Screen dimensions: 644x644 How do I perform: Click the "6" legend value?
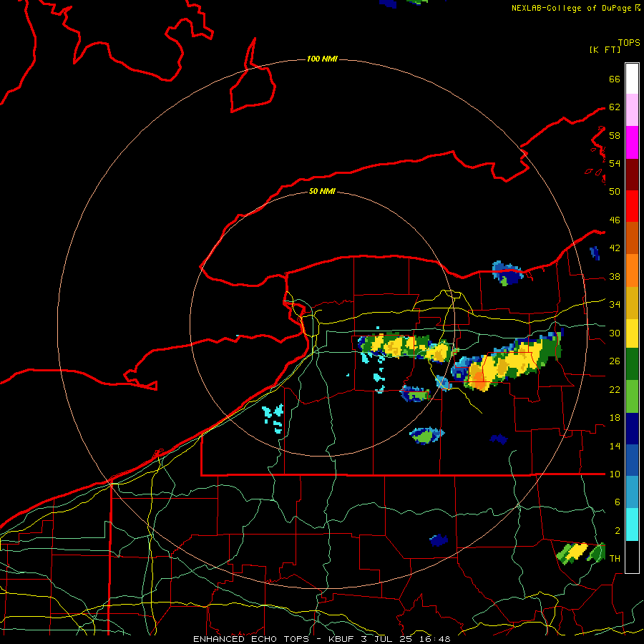(618, 502)
